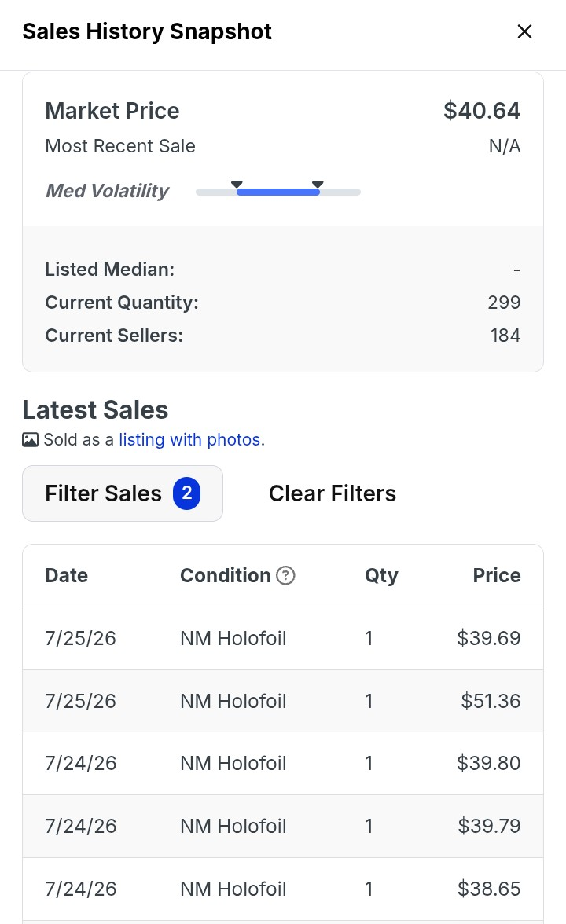The width and height of the screenshot is (566, 924).
Task: Click the $40.64 Market Price value
Action: coord(483,111)
